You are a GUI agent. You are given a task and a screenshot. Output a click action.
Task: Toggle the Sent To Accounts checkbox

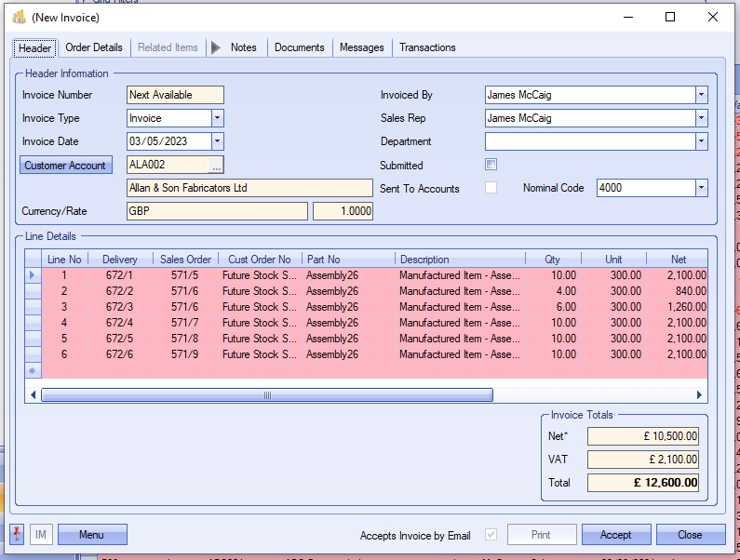[x=491, y=188]
